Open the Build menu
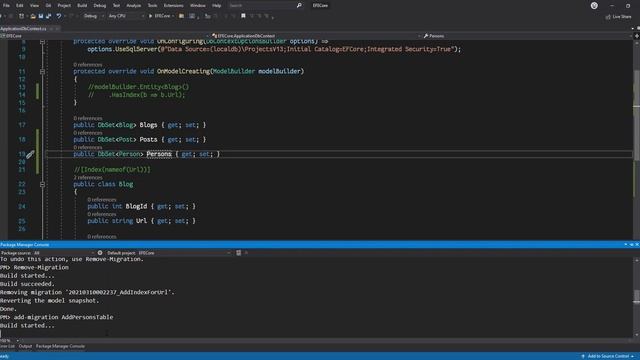The width and height of the screenshot is (640, 360). point(82,6)
